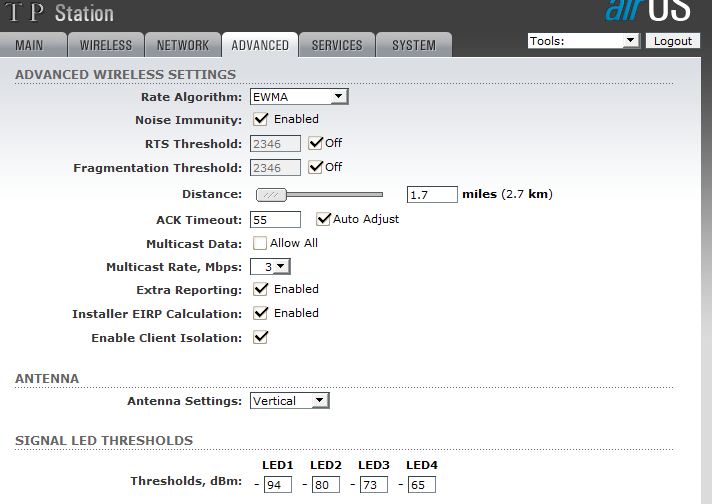Toggle the Noise Immunity Enabled checkbox
The image size is (712, 504).
[x=261, y=119]
